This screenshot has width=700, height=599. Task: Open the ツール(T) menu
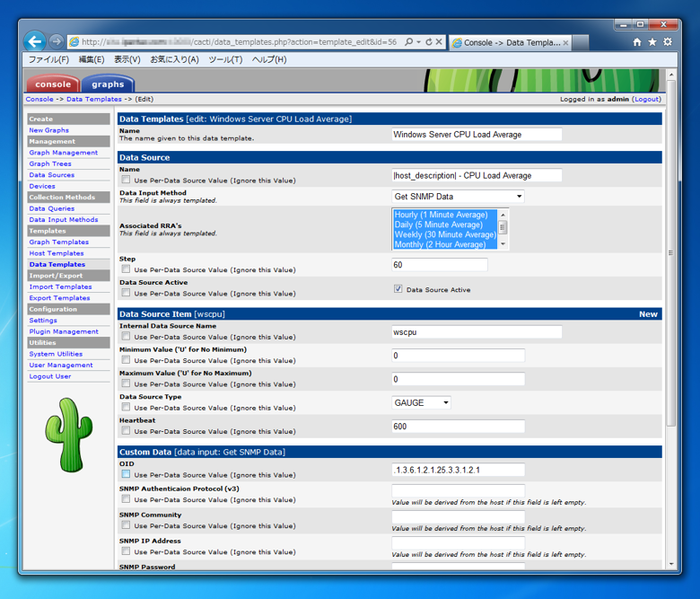tap(225, 59)
